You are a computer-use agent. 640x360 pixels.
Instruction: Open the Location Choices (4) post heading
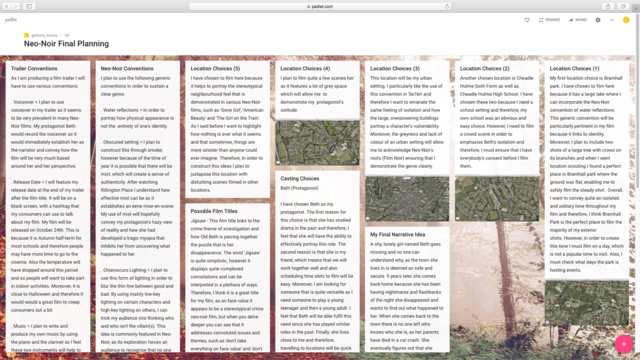point(305,69)
